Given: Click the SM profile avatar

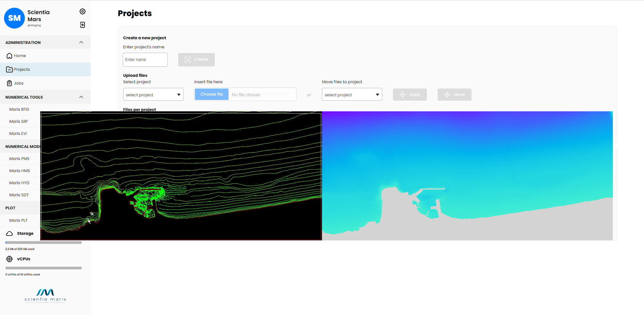Looking at the screenshot, I should pyautogui.click(x=14, y=18).
